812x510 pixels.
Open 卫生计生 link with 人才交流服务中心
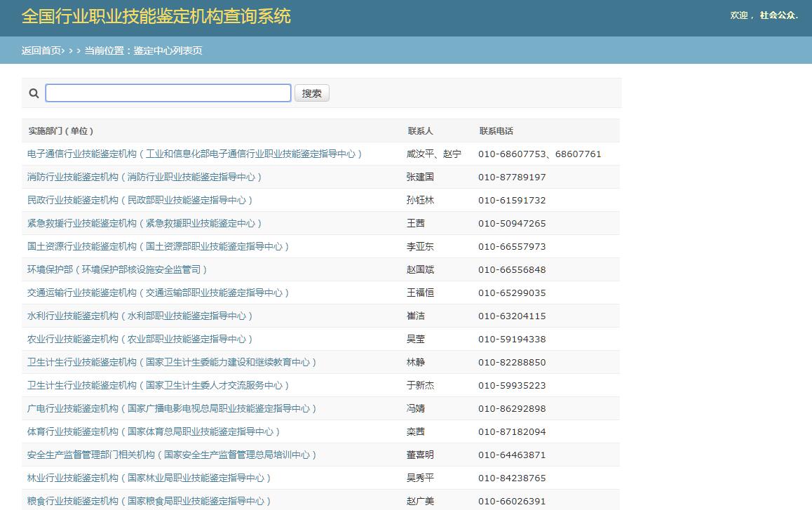pos(158,385)
